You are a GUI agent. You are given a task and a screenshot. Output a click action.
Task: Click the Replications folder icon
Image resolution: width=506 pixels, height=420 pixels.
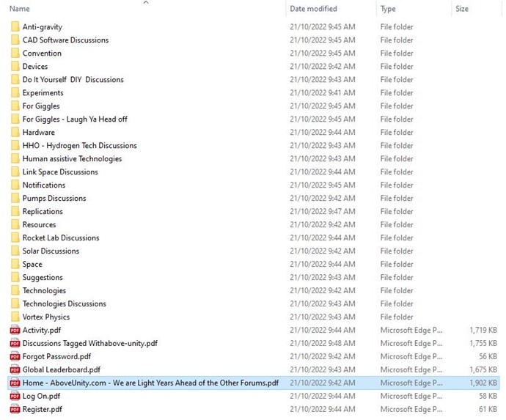pos(15,212)
